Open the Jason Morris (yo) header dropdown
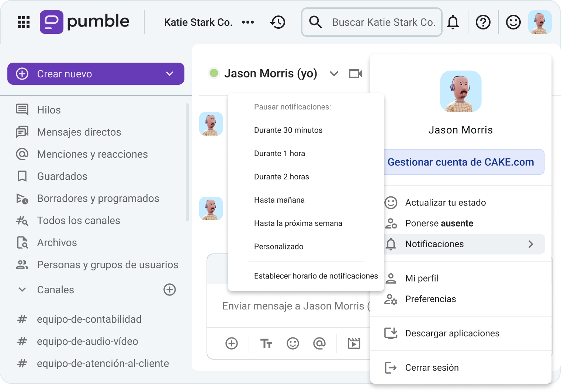 tap(334, 73)
